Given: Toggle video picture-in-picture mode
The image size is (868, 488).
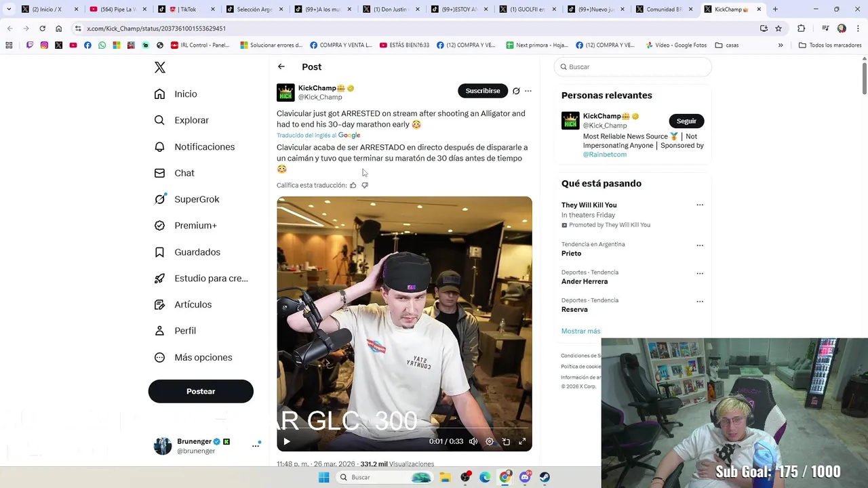Looking at the screenshot, I should pyautogui.click(x=506, y=441).
